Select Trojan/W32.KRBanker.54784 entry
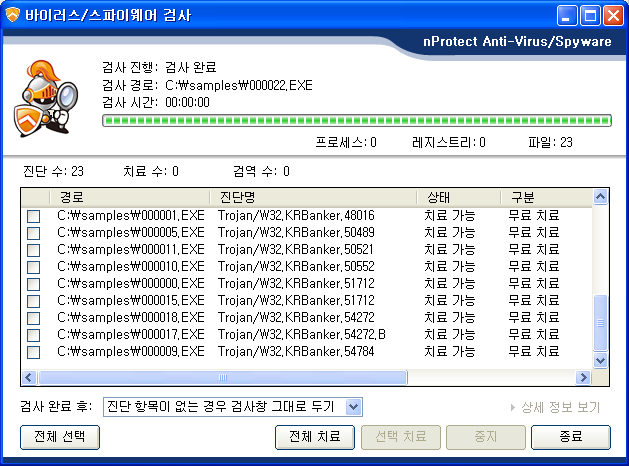Screen dimensions: 629x466 (x=296, y=352)
